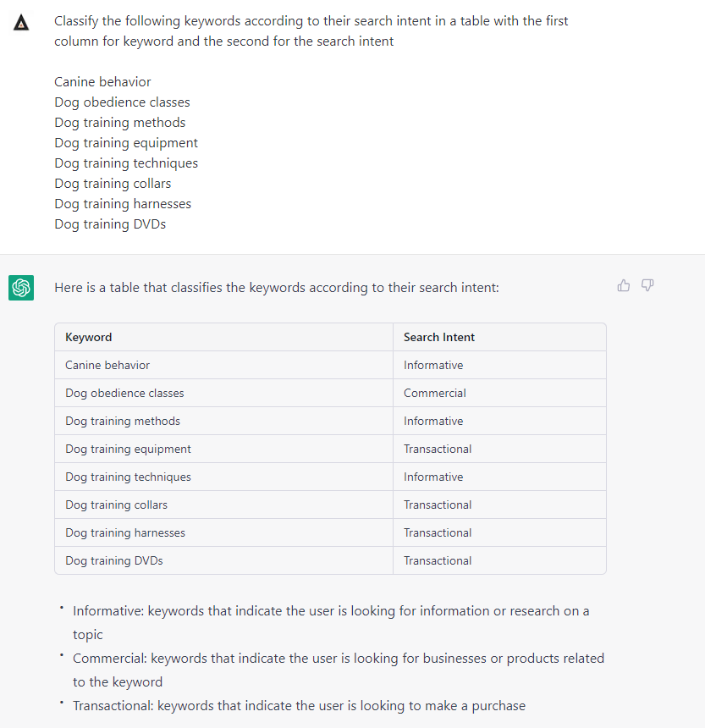Click the user prompt message text
This screenshot has height=728, width=705.
click(x=311, y=30)
